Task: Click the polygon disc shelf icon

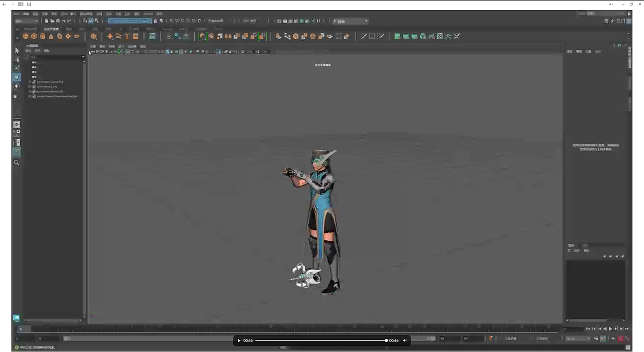Action: point(76,36)
